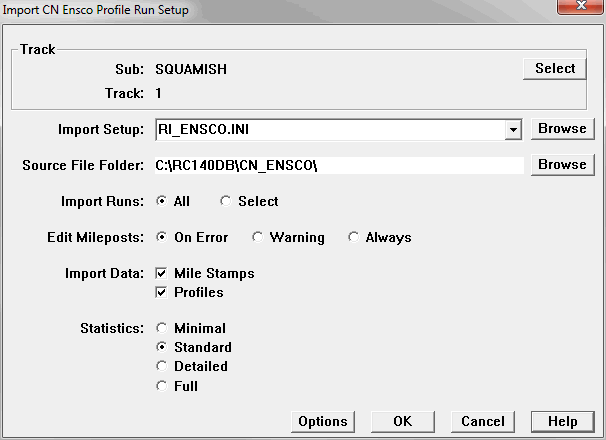Click the Select button in Track section

(x=555, y=69)
